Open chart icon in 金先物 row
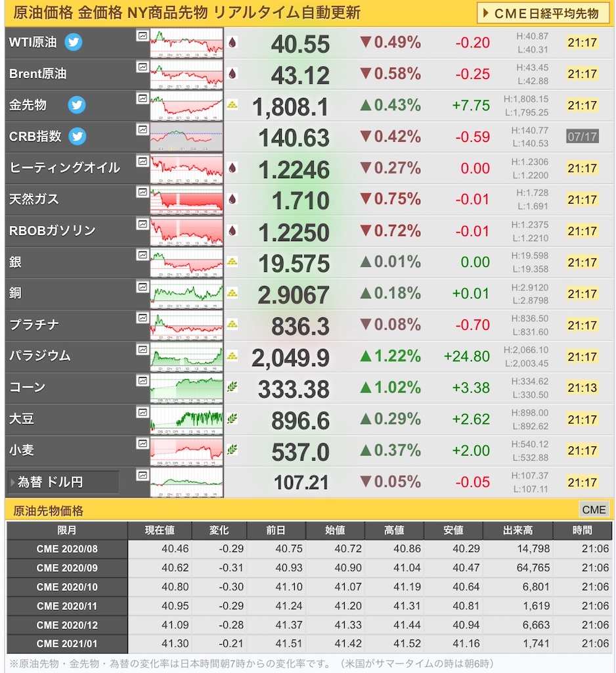 click(x=143, y=99)
